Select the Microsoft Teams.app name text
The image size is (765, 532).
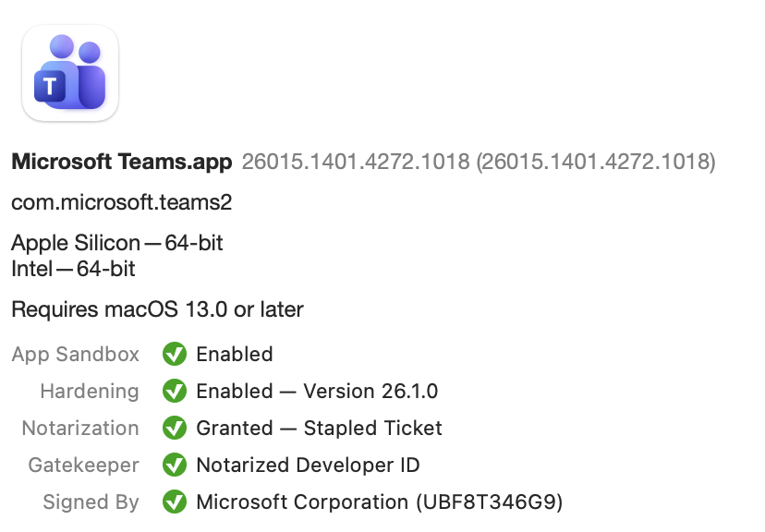coord(121,163)
